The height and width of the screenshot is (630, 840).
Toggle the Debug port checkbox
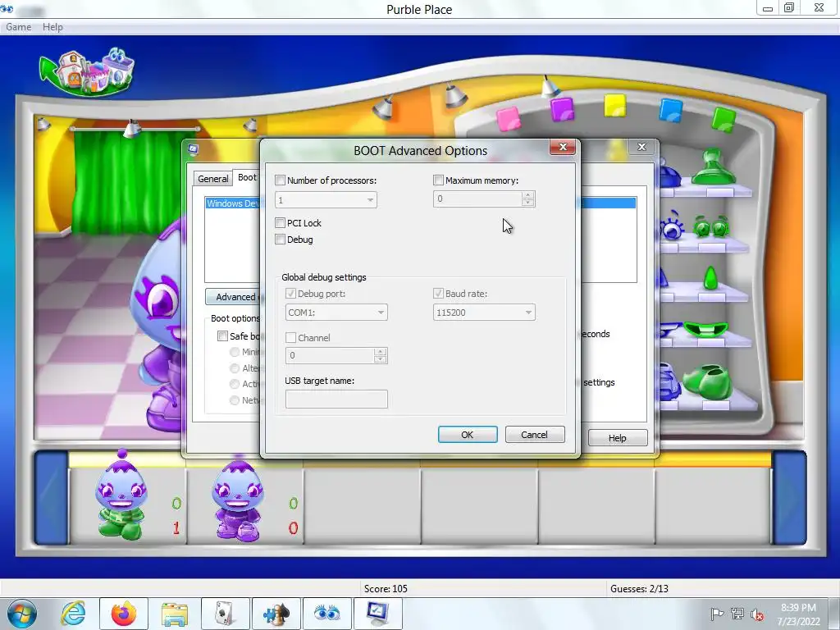tap(290, 294)
